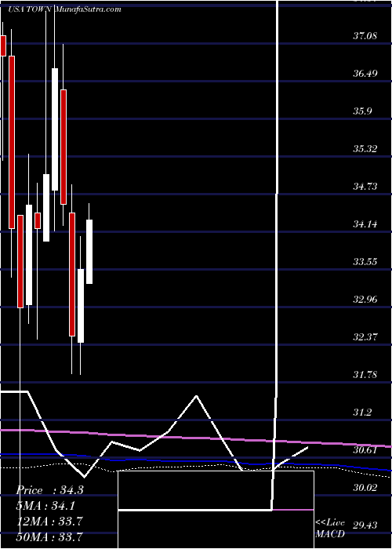
Task: Click the 5MA : 34.1 readout
Action: pos(45,505)
